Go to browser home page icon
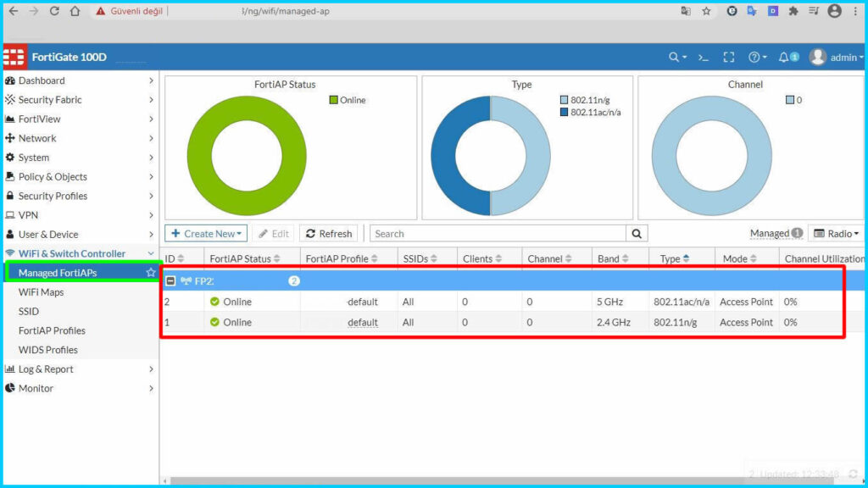Viewport: 868px width, 488px height. pyautogui.click(x=75, y=11)
